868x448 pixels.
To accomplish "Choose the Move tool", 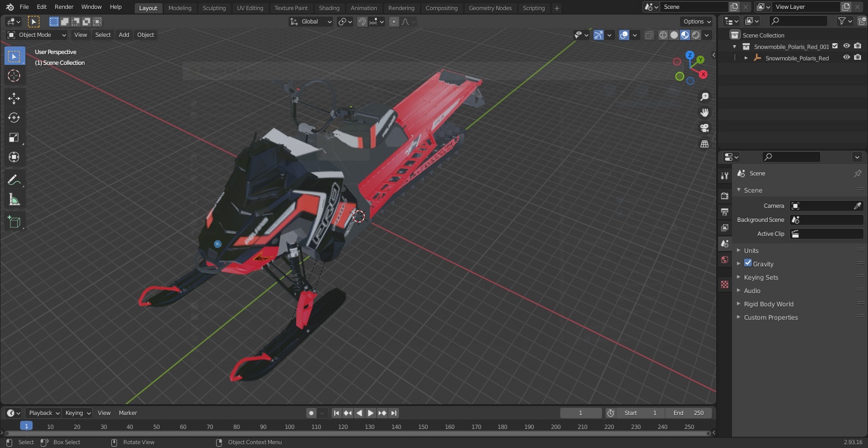I will (14, 98).
